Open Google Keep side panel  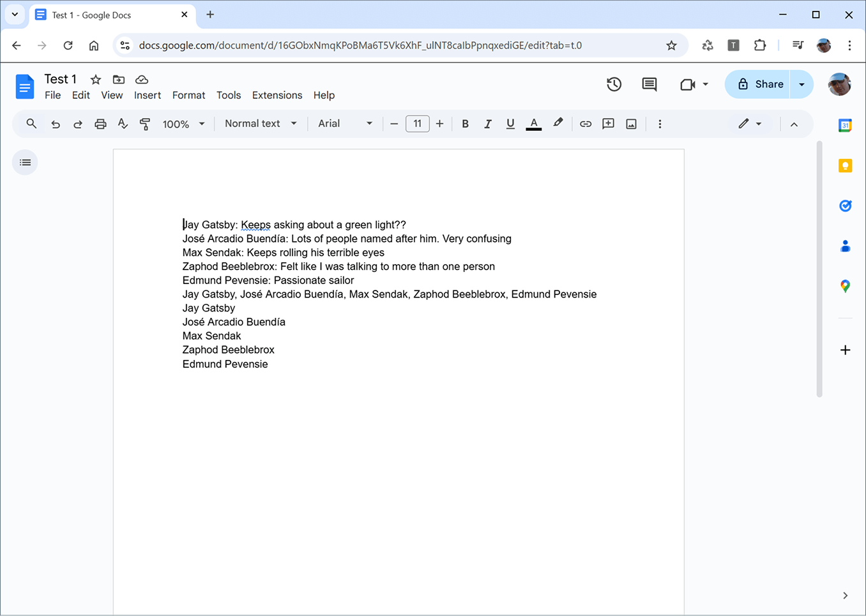tap(845, 166)
